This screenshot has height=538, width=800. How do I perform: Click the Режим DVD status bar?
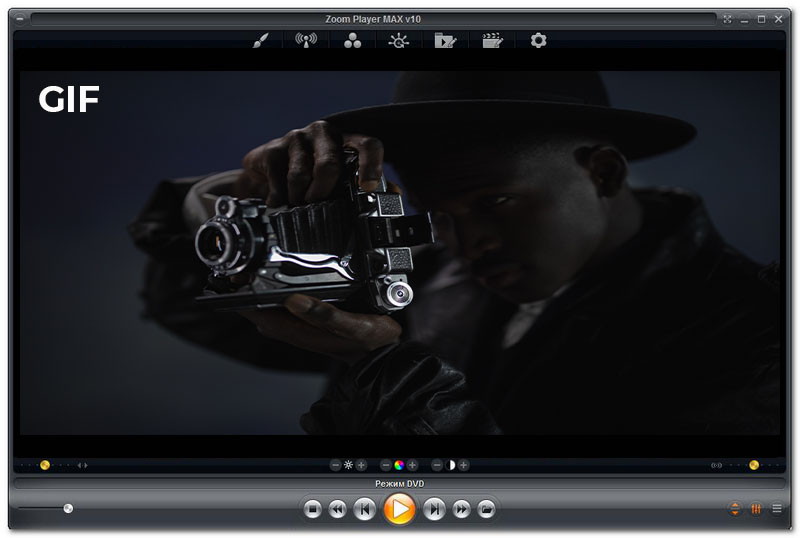point(399,483)
